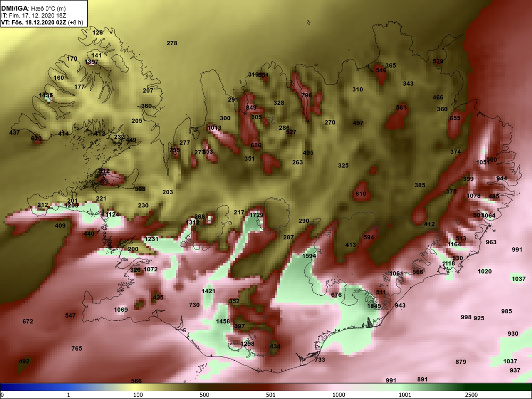The width and height of the screenshot is (532, 399).
Task: Click the map value '937'
Action: coord(515,370)
